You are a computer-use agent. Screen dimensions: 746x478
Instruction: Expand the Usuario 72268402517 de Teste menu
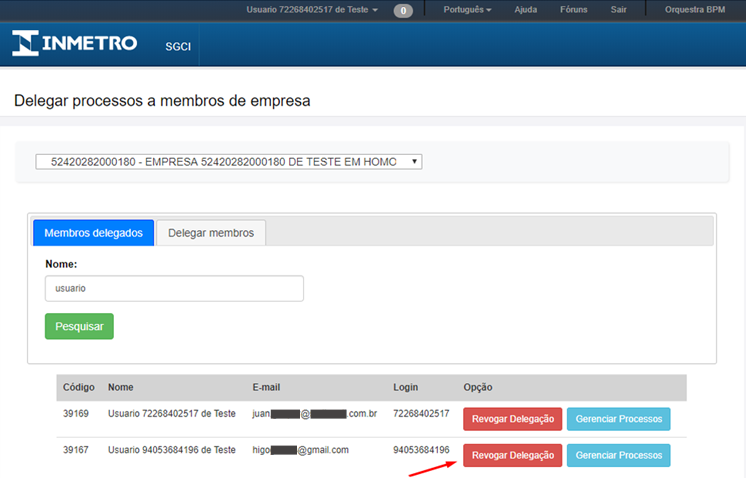[312, 10]
